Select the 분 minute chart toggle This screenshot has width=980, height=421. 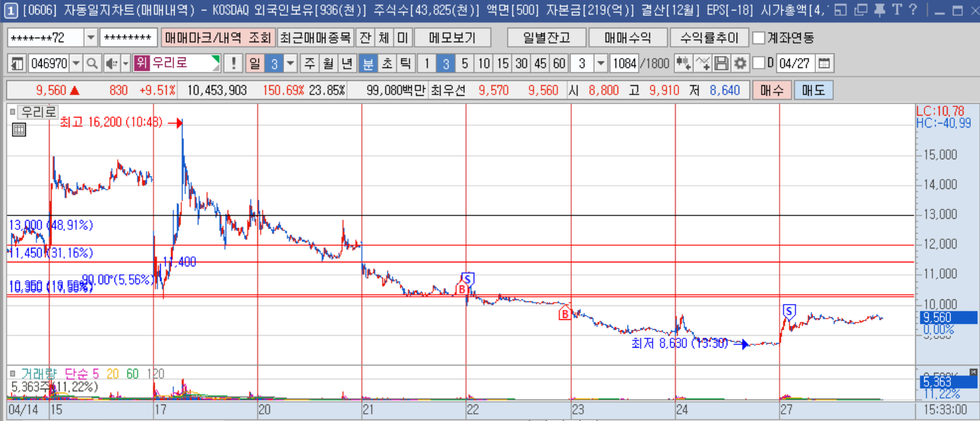click(368, 63)
